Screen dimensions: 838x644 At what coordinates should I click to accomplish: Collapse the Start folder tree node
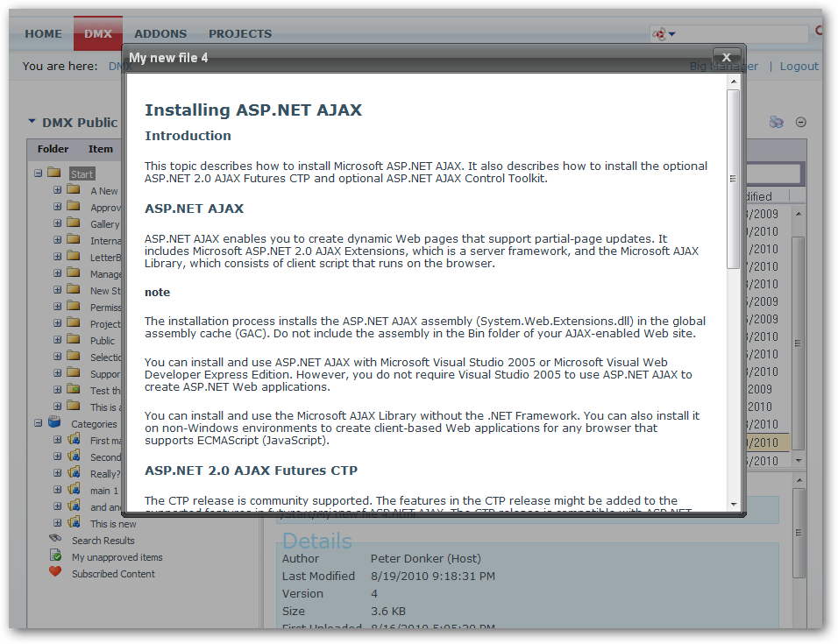38,173
